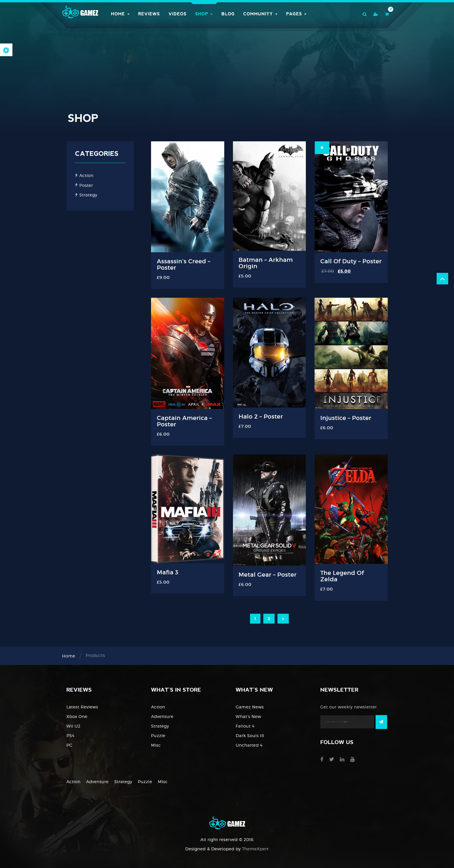Image resolution: width=454 pixels, height=868 pixels.
Task: Open Gamez News footer link
Action: tap(250, 707)
